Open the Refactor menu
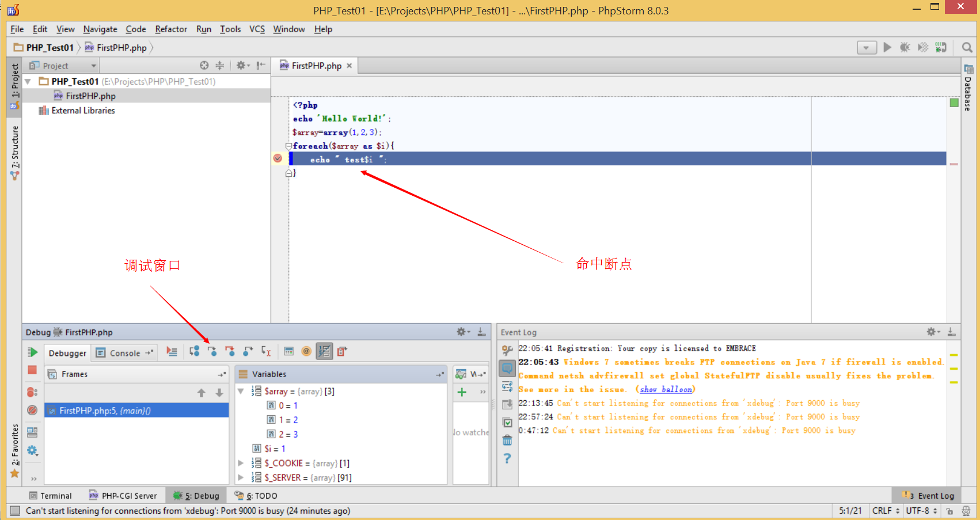The image size is (980, 520). point(170,29)
